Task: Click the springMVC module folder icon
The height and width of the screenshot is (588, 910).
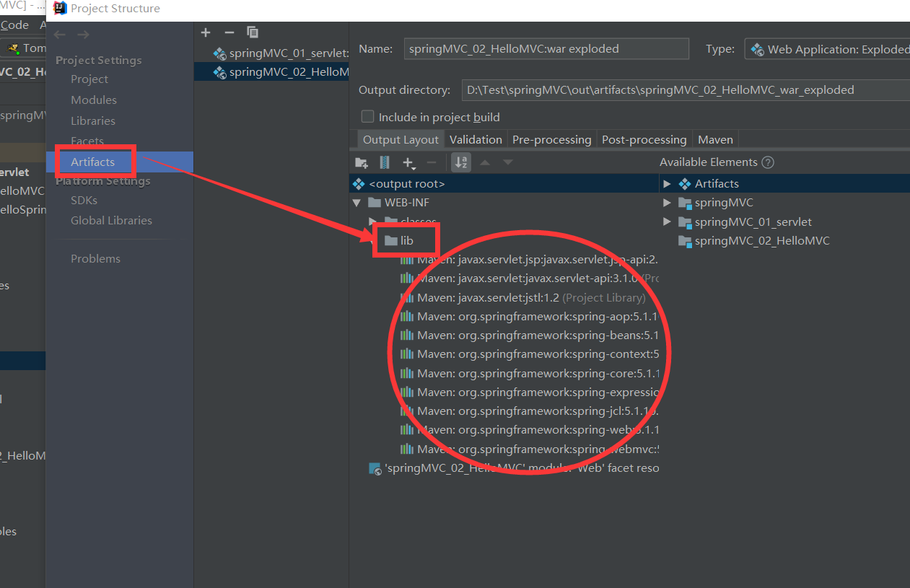Action: click(x=685, y=203)
